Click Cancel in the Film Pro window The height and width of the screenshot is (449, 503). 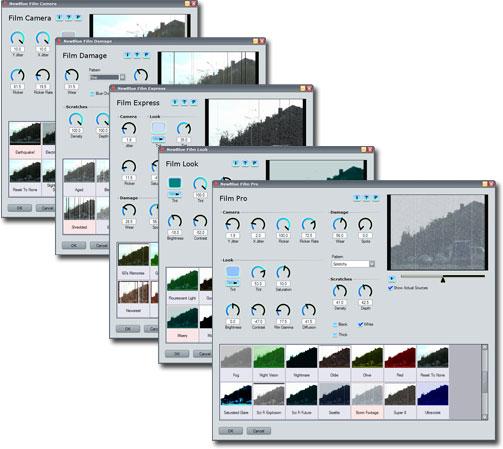coord(259,431)
